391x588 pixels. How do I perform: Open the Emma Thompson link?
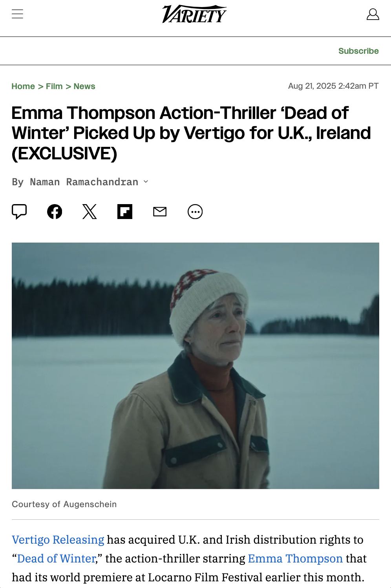click(296, 559)
